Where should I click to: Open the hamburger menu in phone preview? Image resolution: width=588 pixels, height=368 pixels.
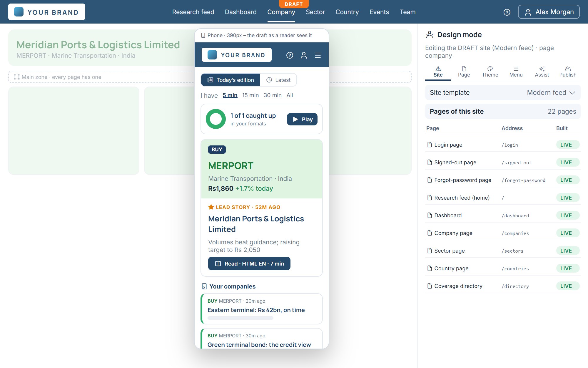318,55
